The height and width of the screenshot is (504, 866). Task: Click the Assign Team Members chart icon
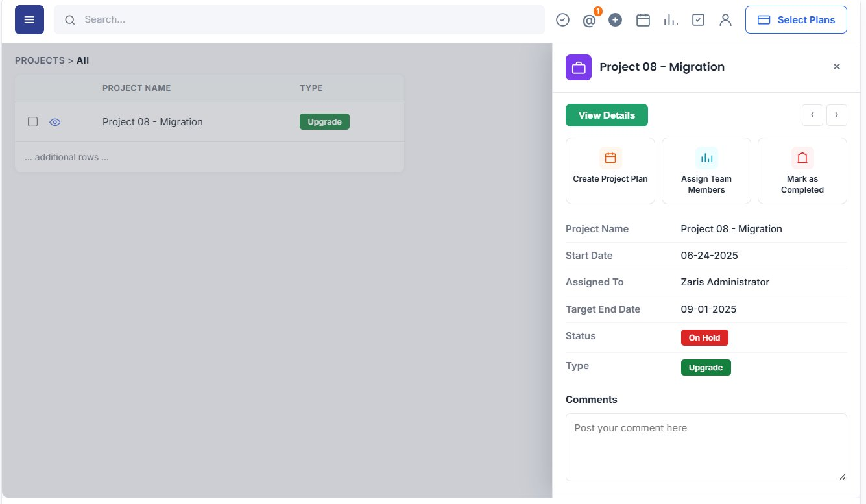click(706, 158)
